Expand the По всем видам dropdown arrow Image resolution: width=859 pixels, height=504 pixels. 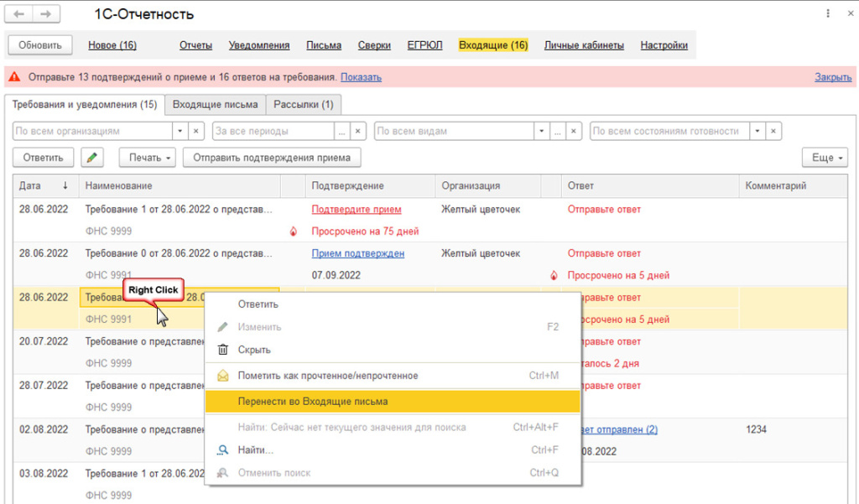click(x=542, y=131)
